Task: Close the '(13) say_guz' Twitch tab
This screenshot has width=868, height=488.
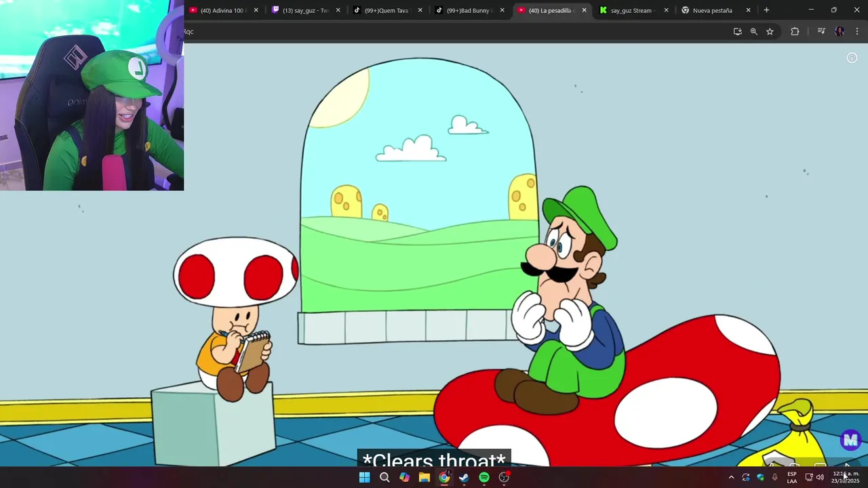Action: [x=338, y=10]
